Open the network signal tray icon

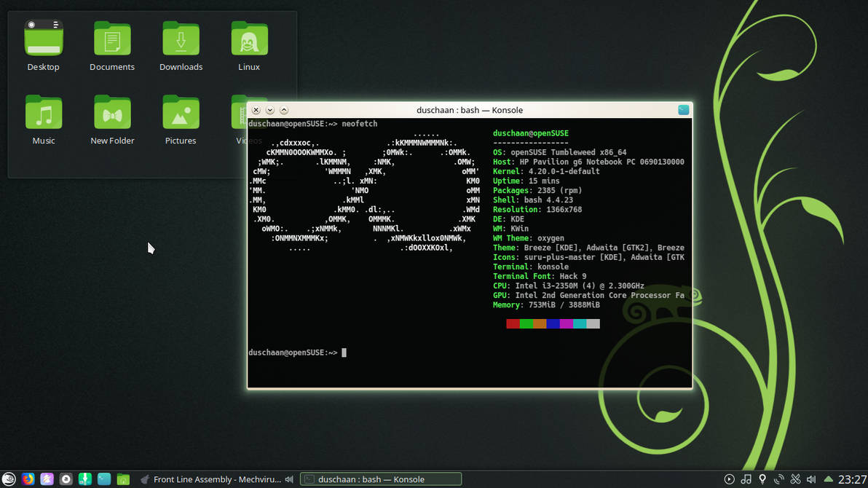779,479
